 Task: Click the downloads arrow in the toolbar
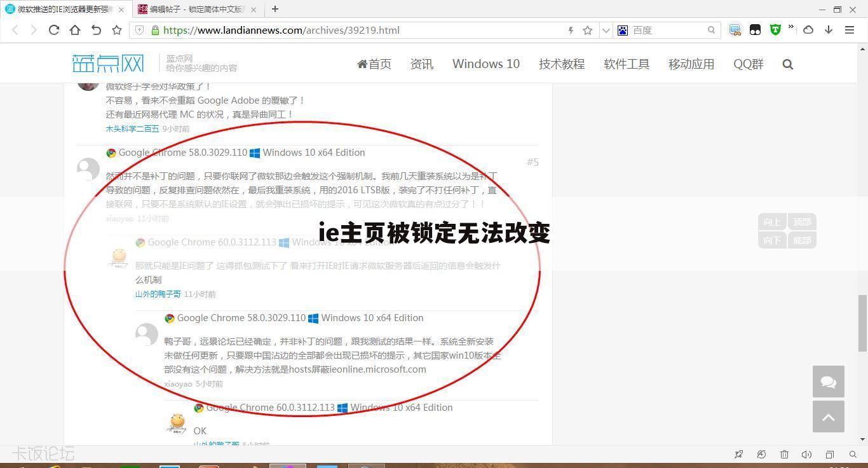(828, 30)
